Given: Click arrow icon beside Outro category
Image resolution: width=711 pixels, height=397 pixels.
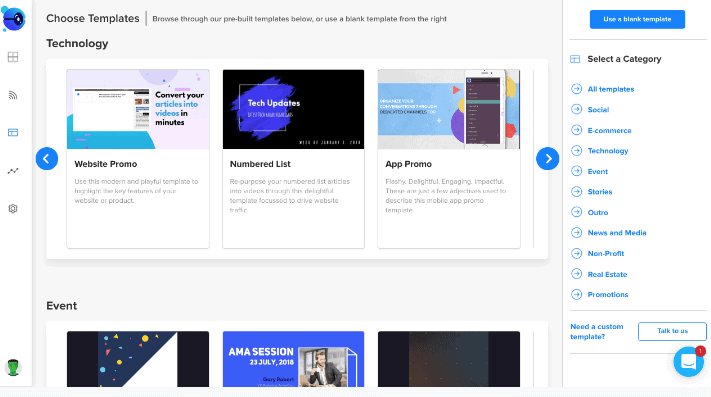Looking at the screenshot, I should [576, 212].
